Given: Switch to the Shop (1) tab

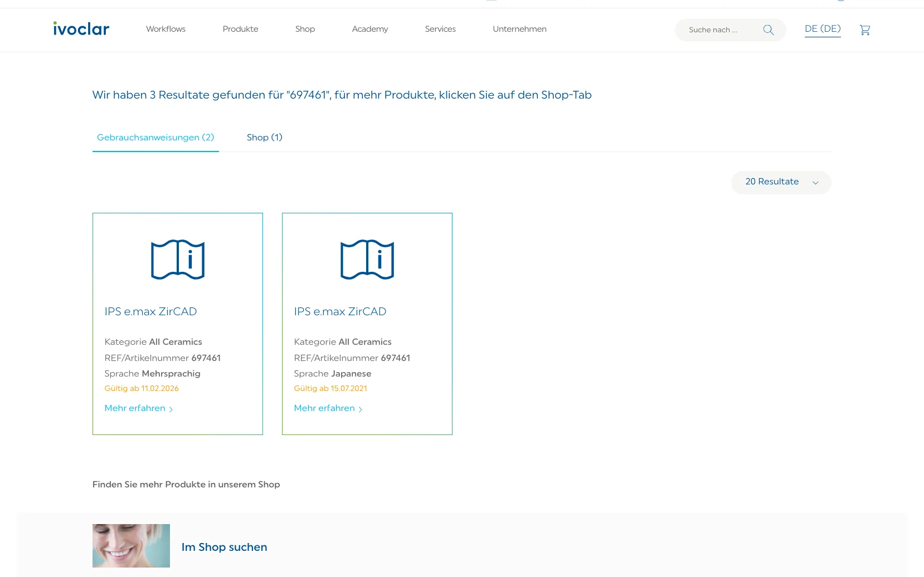Looking at the screenshot, I should [265, 138].
